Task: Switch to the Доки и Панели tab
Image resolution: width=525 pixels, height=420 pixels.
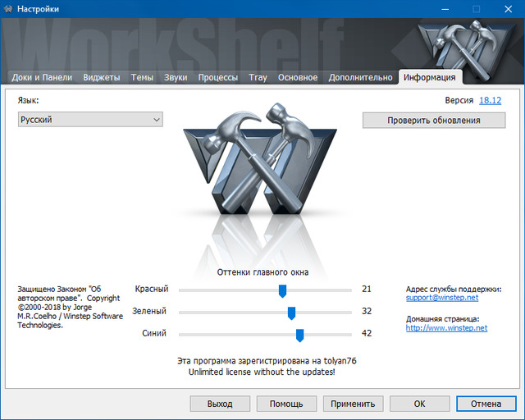Action: click(x=42, y=78)
